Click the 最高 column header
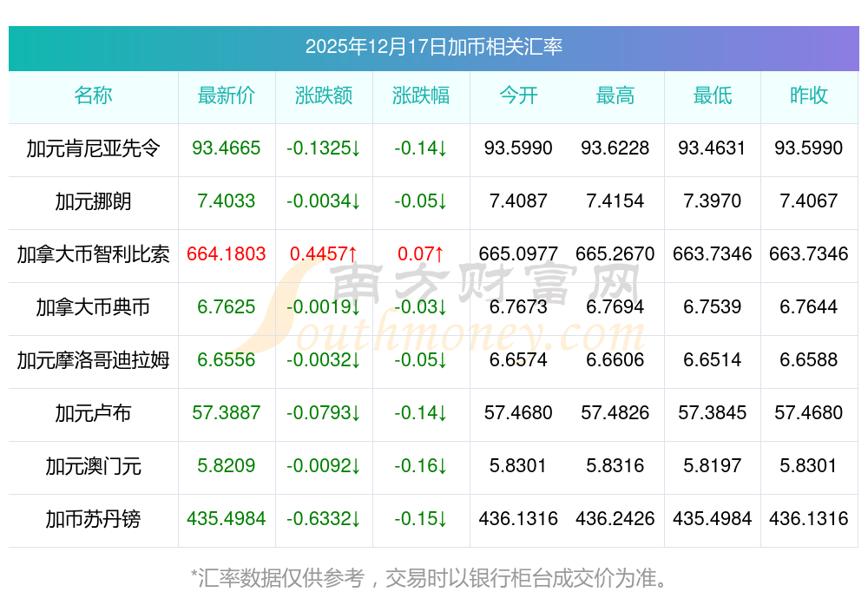Viewport: 868px width, 605px height. [615, 95]
